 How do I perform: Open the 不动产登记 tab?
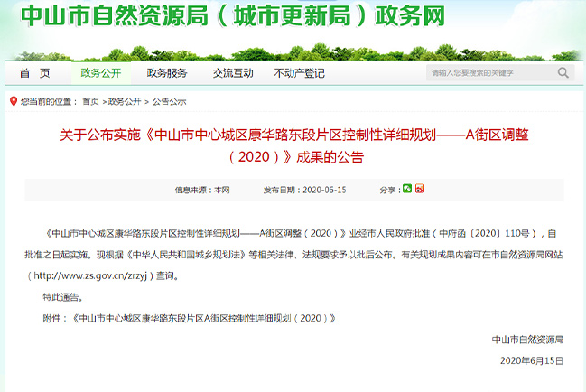[x=299, y=73]
